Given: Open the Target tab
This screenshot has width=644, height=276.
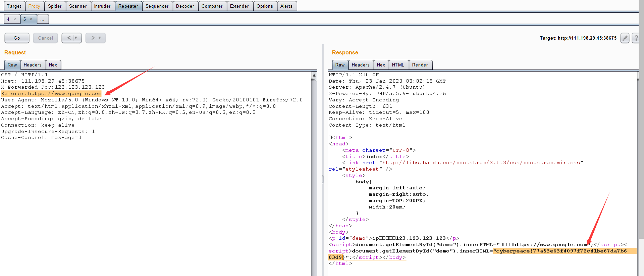Looking at the screenshot, I should click(14, 6).
